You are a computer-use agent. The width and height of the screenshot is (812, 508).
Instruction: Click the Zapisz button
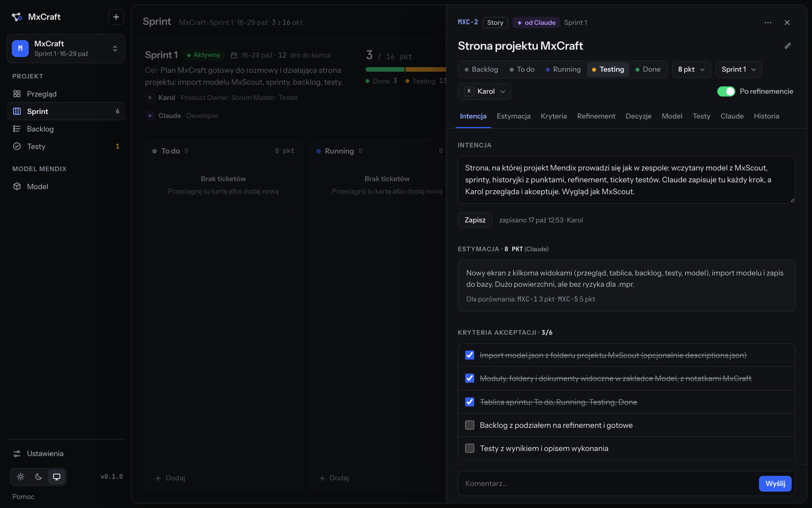click(x=475, y=220)
